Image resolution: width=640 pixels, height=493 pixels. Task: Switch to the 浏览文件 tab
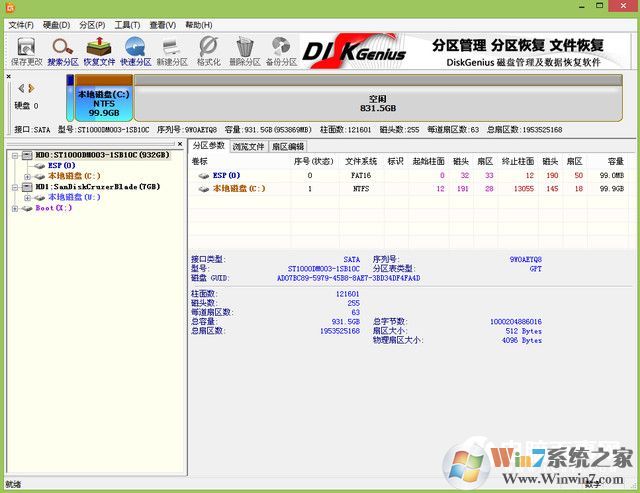click(x=248, y=146)
